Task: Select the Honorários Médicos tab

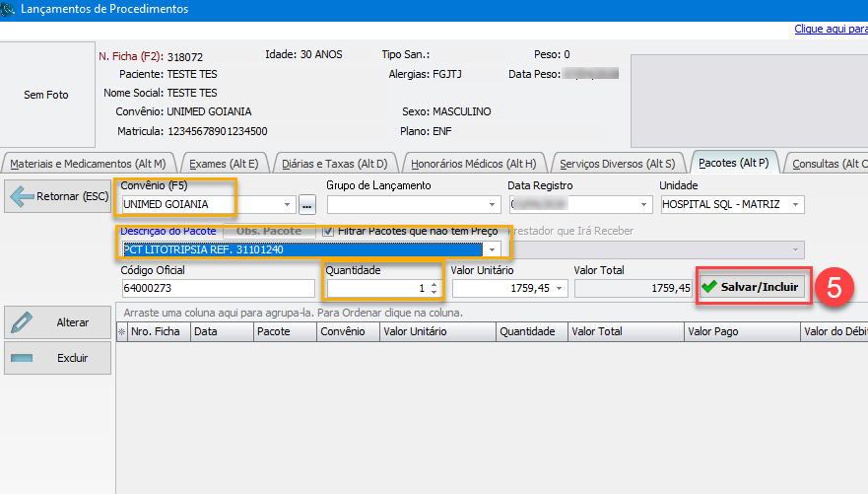Action: (x=473, y=163)
